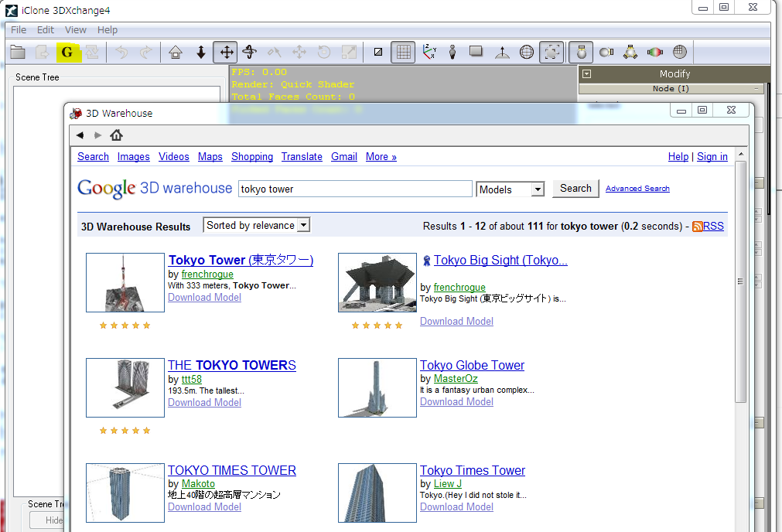Click the 3D Warehouse page vertical scrollbar
The image size is (782, 532).
(740, 281)
